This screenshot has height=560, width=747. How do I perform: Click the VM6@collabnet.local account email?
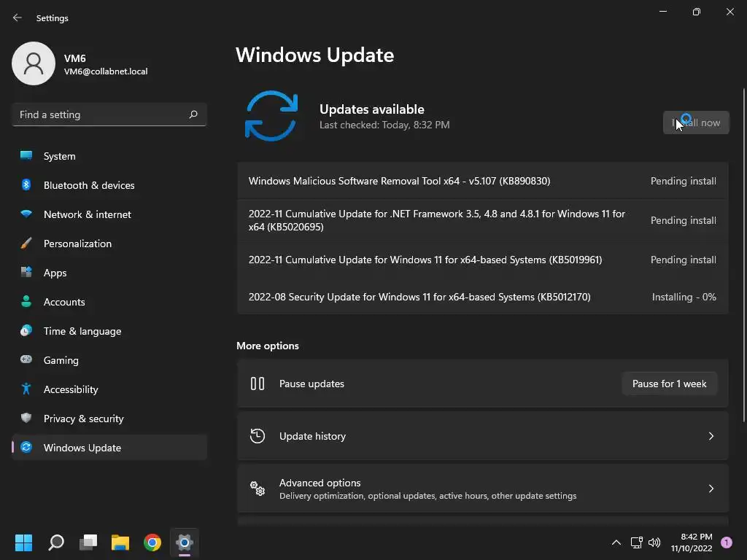[x=106, y=71]
